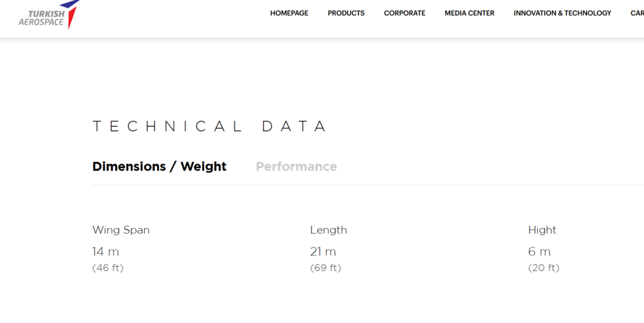Open the PRODUCTS navigation menu
The height and width of the screenshot is (323, 644).
[x=346, y=13]
